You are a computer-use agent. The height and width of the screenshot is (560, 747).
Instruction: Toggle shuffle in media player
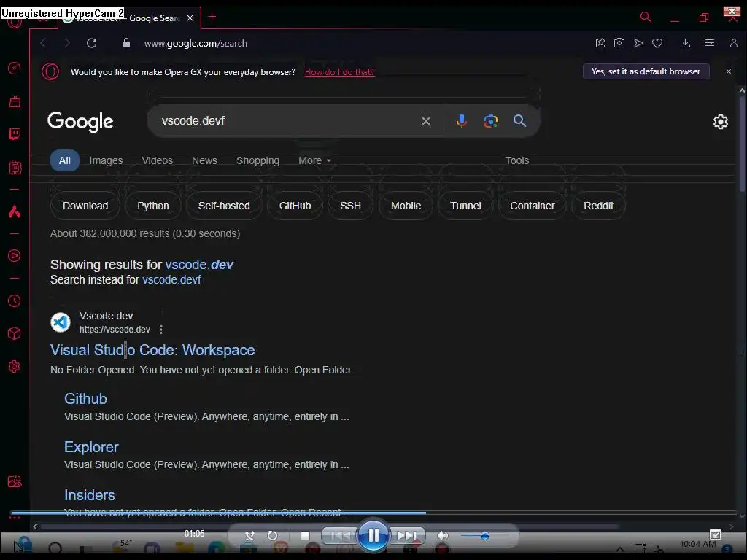[249, 536]
